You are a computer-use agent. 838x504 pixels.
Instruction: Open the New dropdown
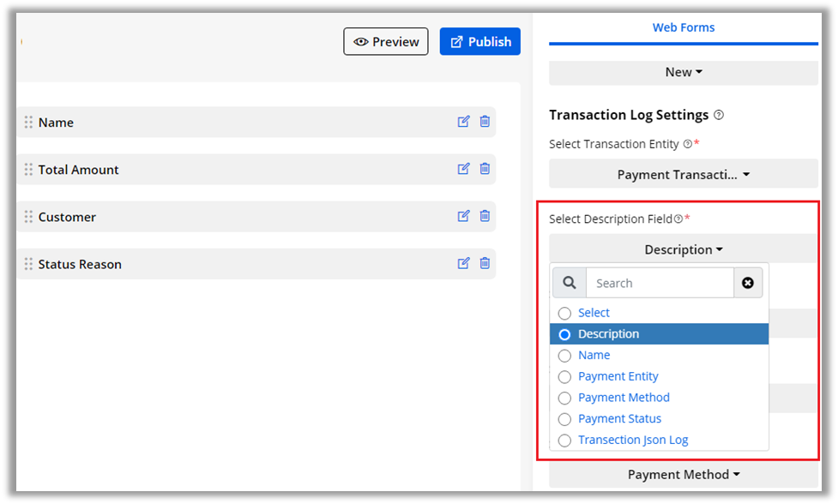tap(683, 72)
